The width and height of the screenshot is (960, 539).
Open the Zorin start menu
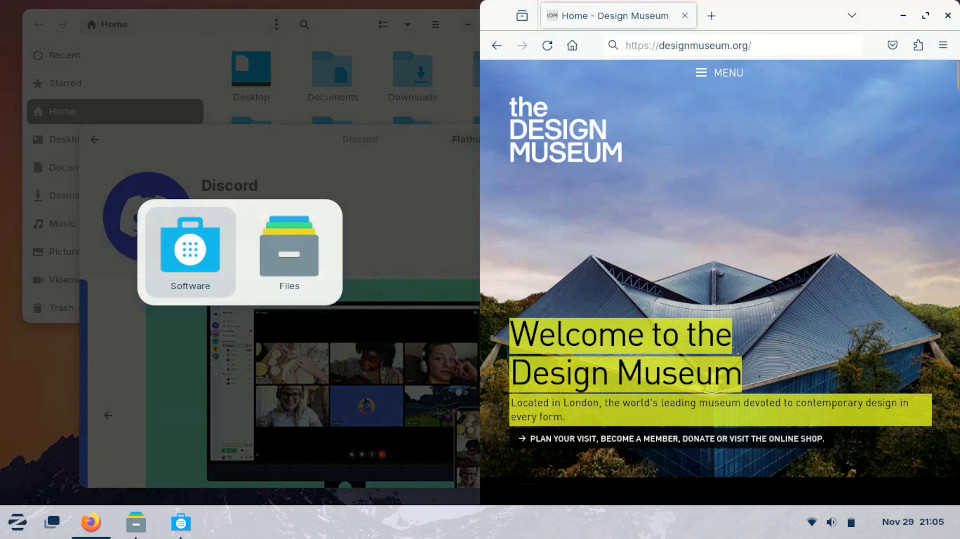point(17,522)
